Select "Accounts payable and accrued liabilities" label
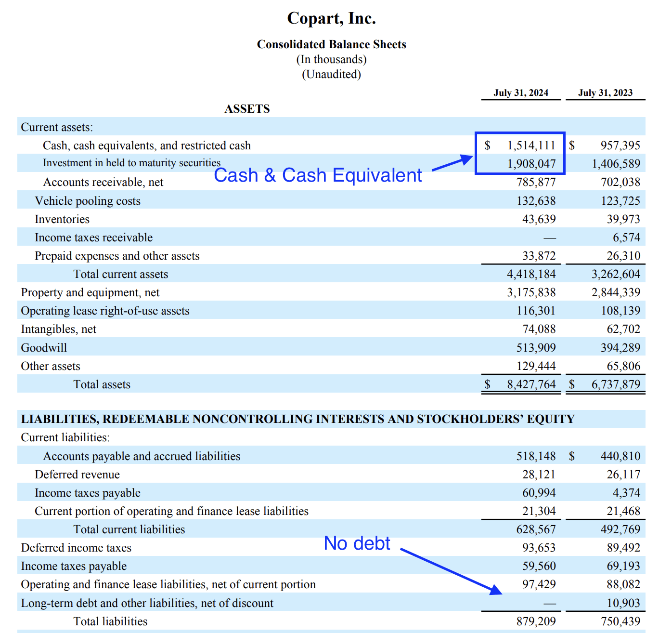The image size is (672, 633). pyautogui.click(x=142, y=456)
